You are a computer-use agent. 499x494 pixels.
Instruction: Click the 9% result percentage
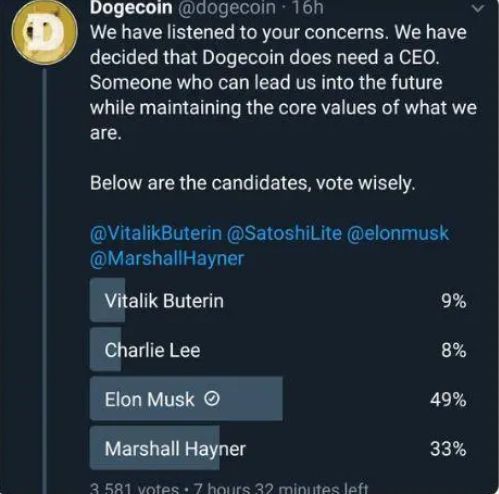coord(454,301)
